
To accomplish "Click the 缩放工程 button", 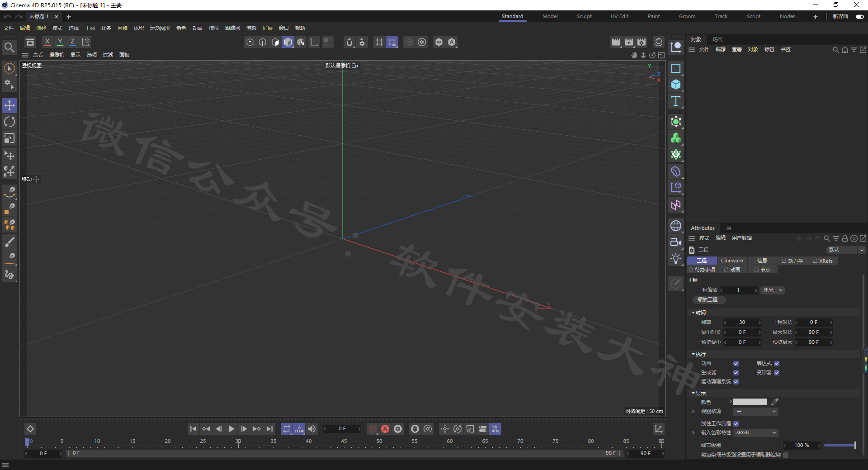I will (709, 300).
